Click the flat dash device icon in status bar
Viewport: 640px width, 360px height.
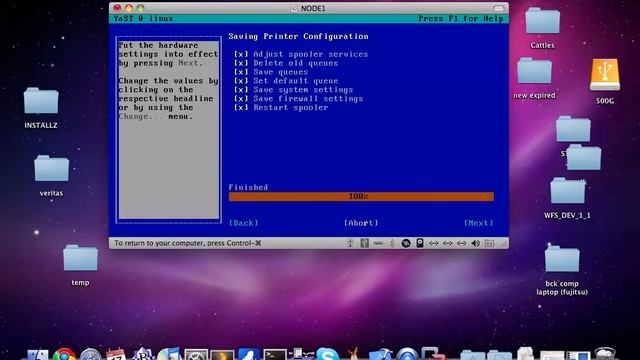[x=378, y=243]
